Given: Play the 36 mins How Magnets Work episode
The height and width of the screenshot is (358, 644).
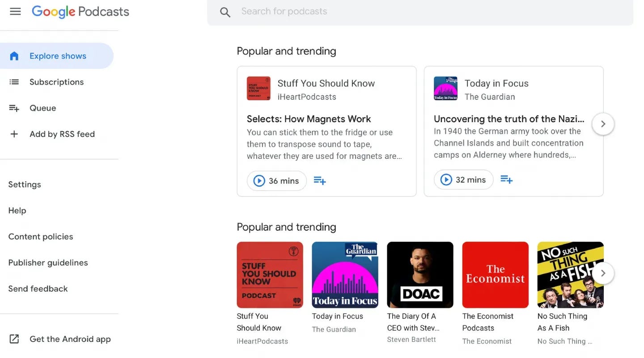Looking at the screenshot, I should (x=276, y=181).
